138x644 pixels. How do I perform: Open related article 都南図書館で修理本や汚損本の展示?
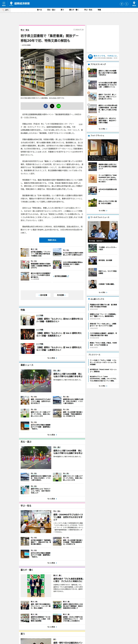pyautogui.click(x=36, y=264)
